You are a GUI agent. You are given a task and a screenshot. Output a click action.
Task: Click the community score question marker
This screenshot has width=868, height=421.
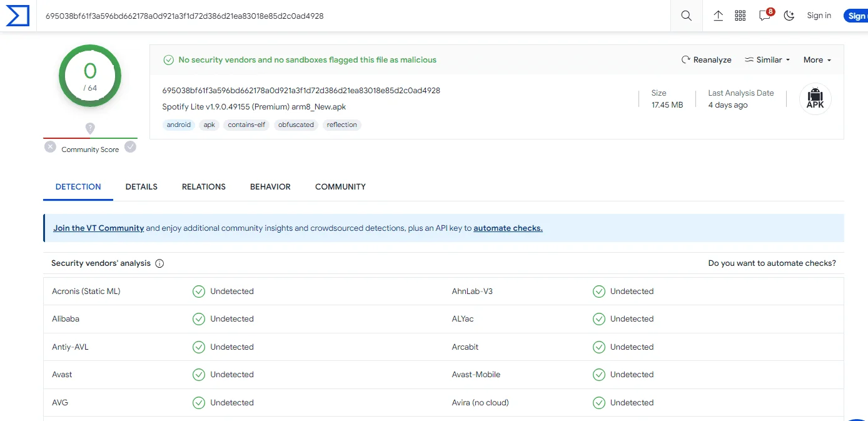(x=90, y=129)
